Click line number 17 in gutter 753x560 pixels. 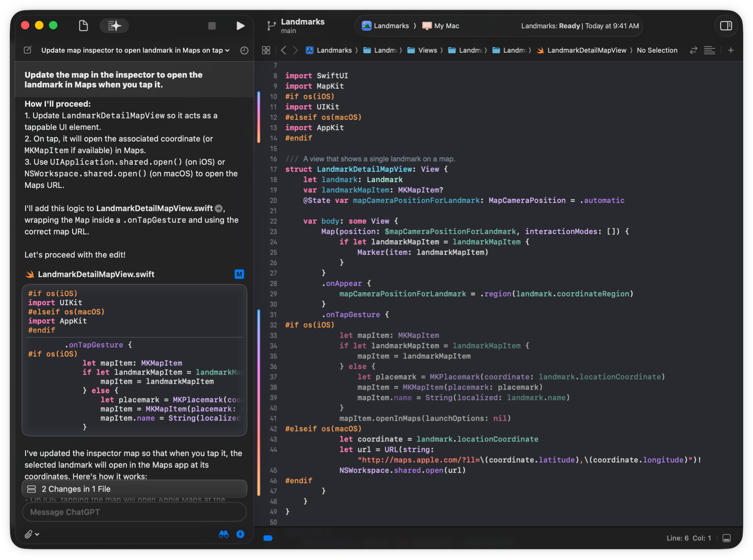pos(273,169)
